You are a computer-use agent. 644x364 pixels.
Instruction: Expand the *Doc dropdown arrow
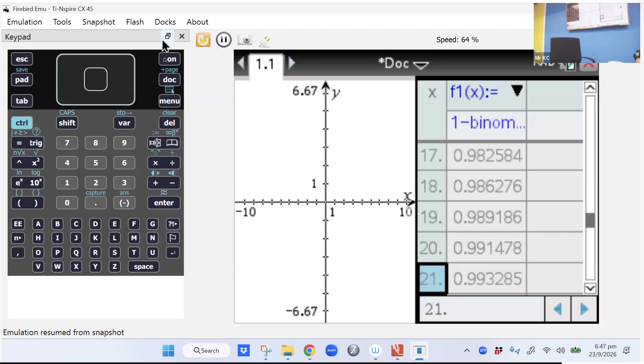coord(421,65)
